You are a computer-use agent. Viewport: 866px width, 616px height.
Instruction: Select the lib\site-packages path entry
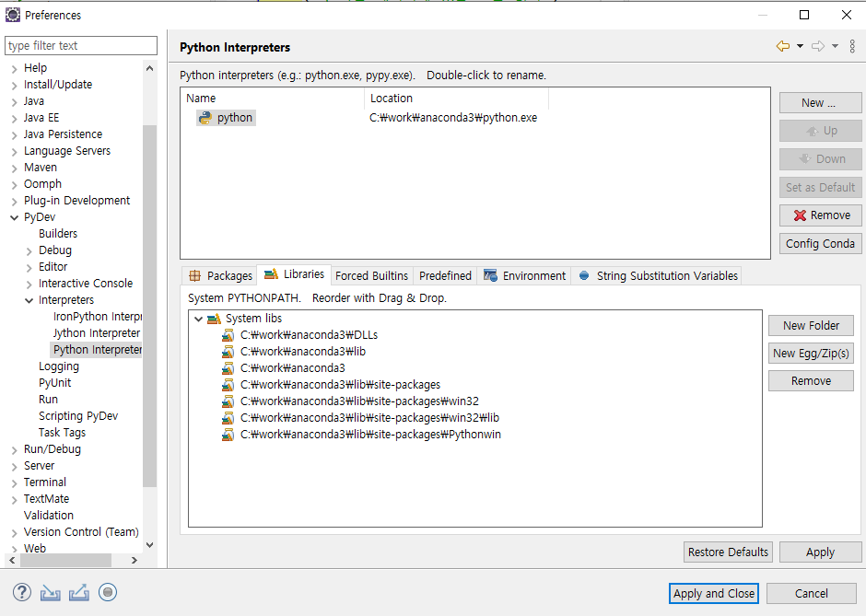pyautogui.click(x=340, y=385)
